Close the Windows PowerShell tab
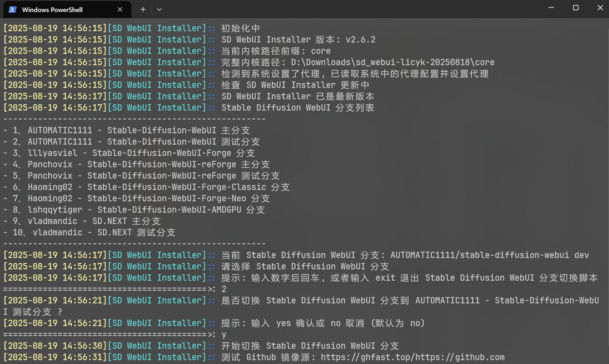 pos(120,10)
